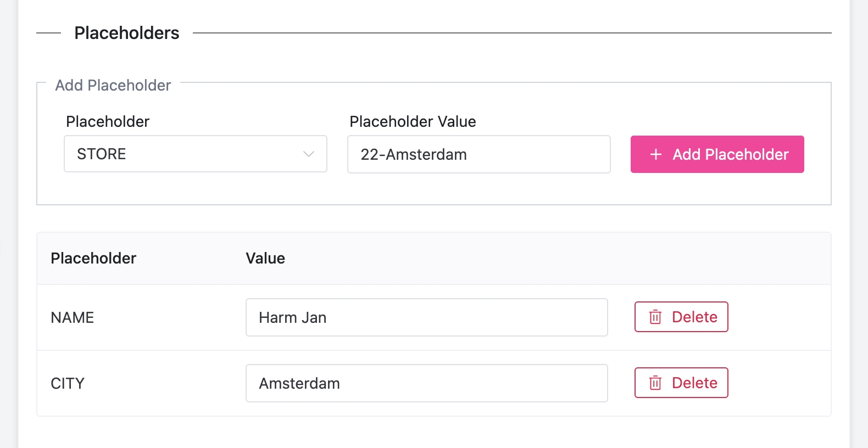868x448 pixels.
Task: Expand the Placeholder dropdown chevron arrow
Action: [309, 154]
